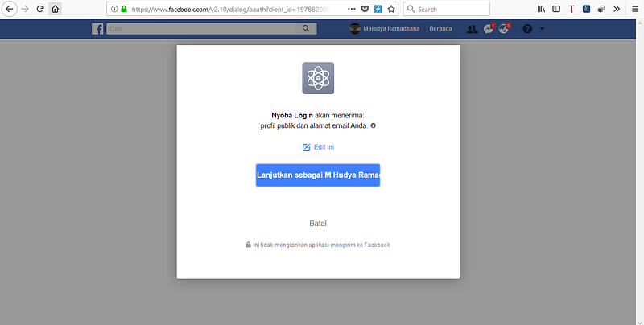This screenshot has width=644, height=325.
Task: Open M Hudya Ramadhana profile link
Action: [385, 29]
